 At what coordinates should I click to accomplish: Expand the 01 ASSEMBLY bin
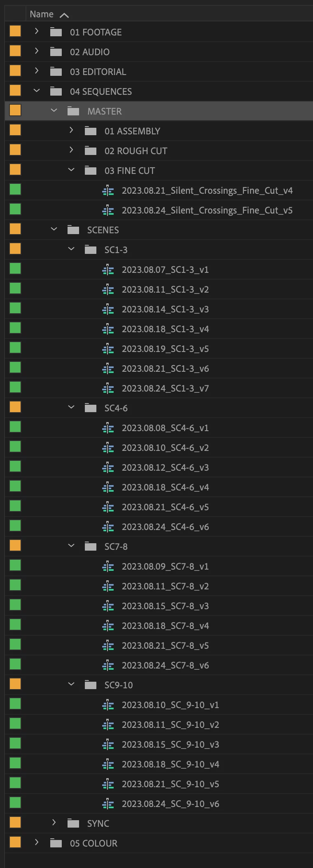coord(71,130)
